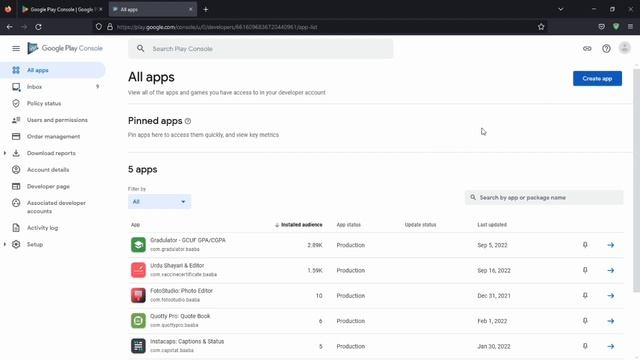Open Order management

coord(52,136)
